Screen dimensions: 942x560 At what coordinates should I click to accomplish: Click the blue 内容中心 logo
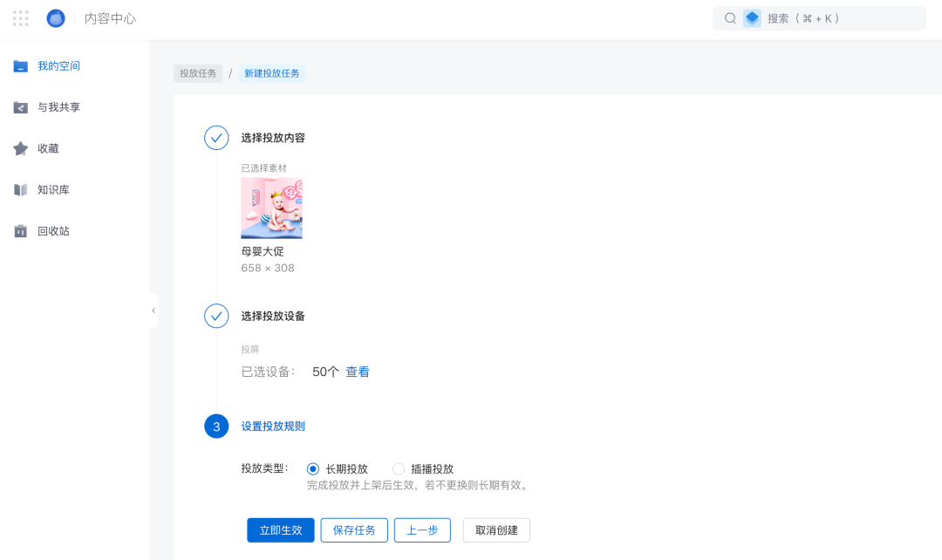click(56, 18)
